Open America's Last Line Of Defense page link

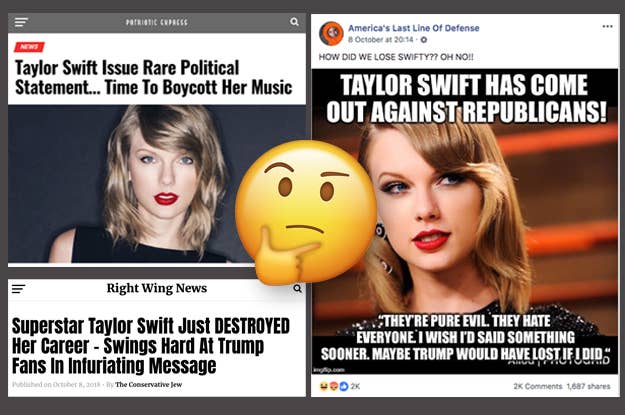413,28
